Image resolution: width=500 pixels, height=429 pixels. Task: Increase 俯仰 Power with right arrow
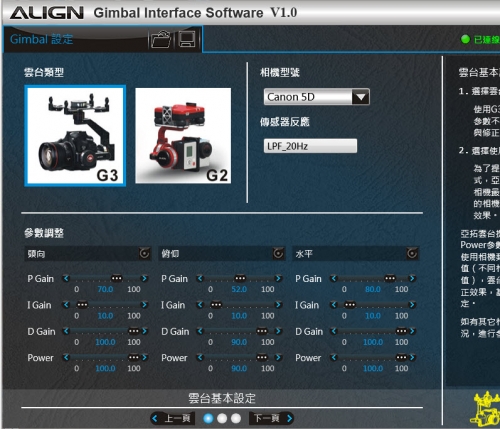click(x=278, y=357)
